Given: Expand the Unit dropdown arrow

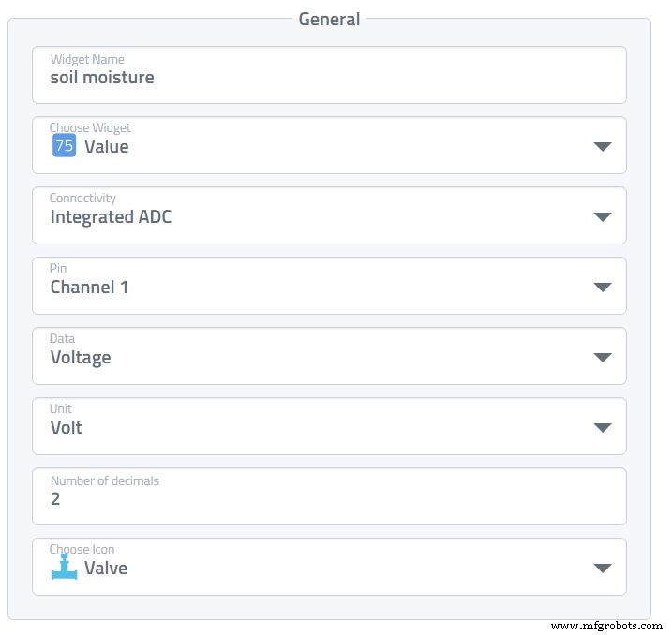Looking at the screenshot, I should (x=603, y=428).
